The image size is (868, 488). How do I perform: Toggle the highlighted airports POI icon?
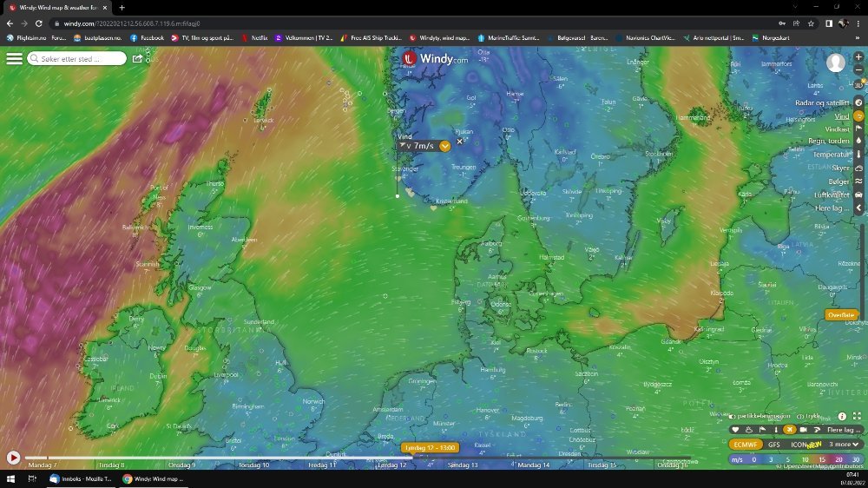[x=790, y=430]
